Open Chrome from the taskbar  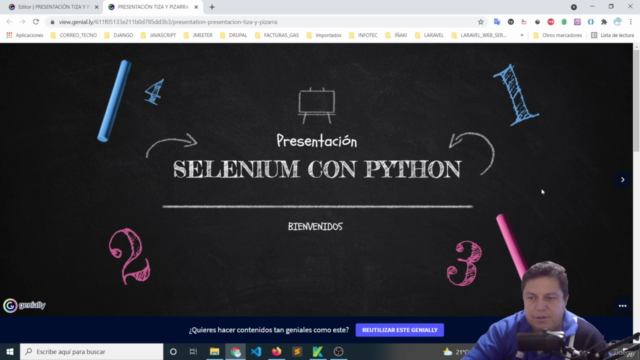tap(235, 351)
